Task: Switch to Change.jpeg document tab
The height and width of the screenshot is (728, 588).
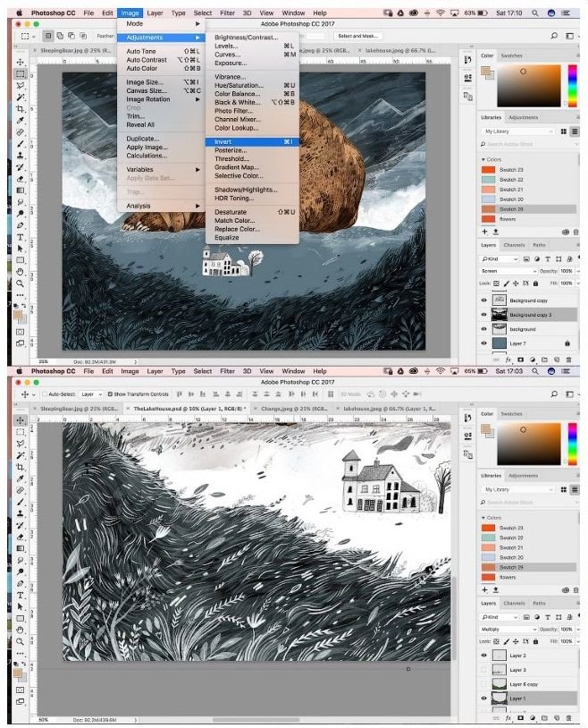Action: (294, 409)
